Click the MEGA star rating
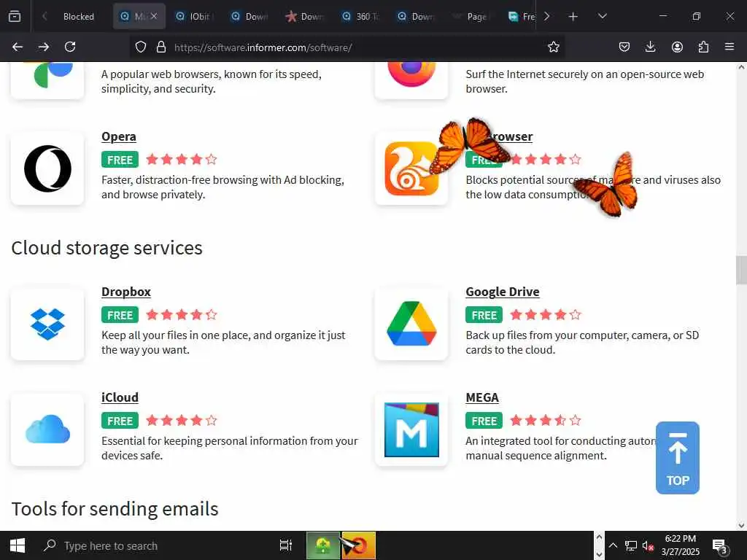This screenshot has width=747, height=560. click(x=546, y=420)
